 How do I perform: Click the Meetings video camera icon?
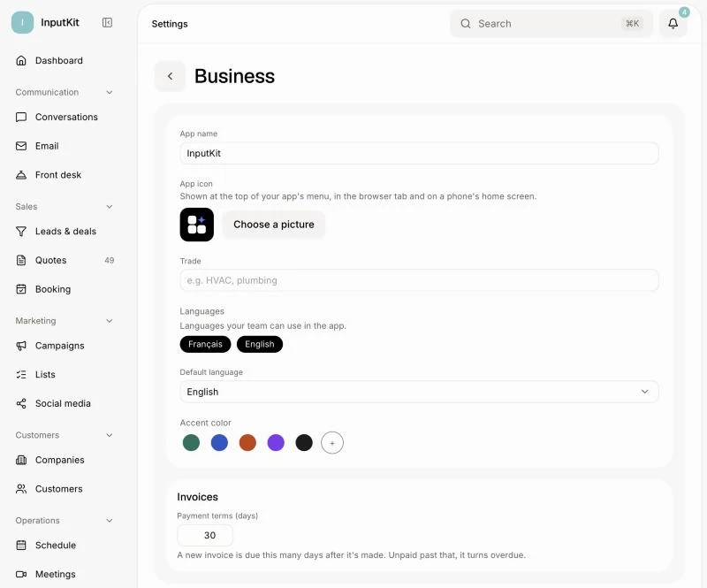coord(21,574)
